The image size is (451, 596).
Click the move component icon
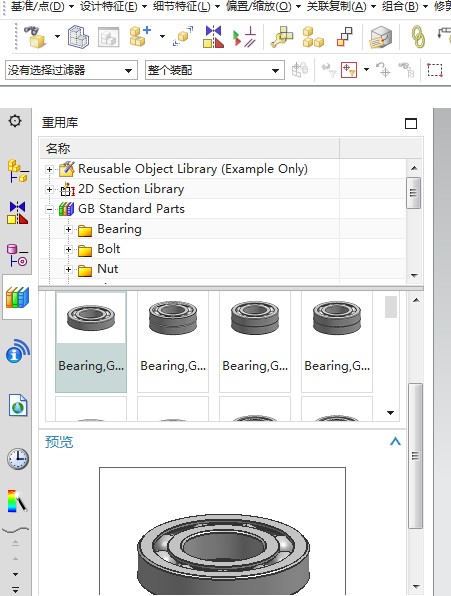pyautogui.click(x=183, y=36)
